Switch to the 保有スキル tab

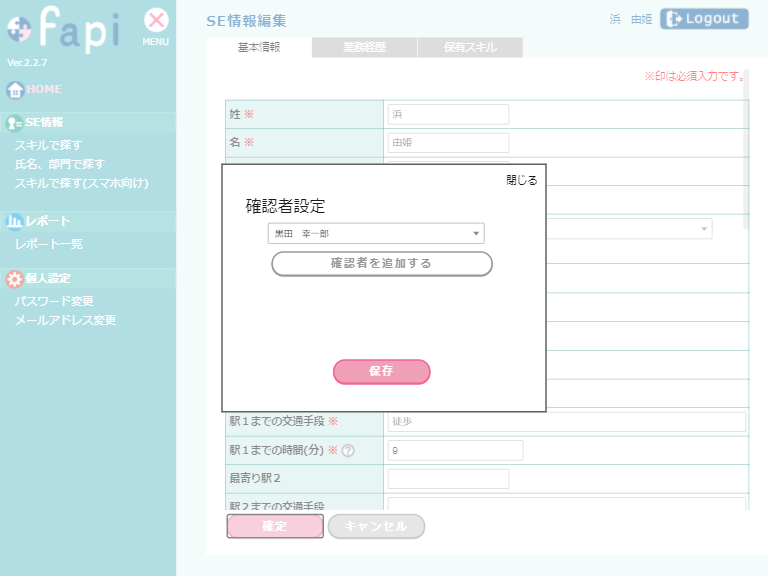point(470,47)
